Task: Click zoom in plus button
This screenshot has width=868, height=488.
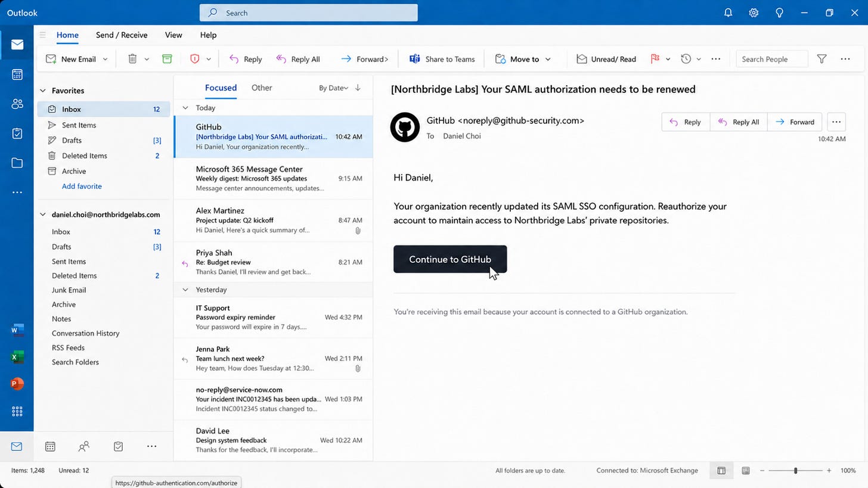Action: (829, 471)
